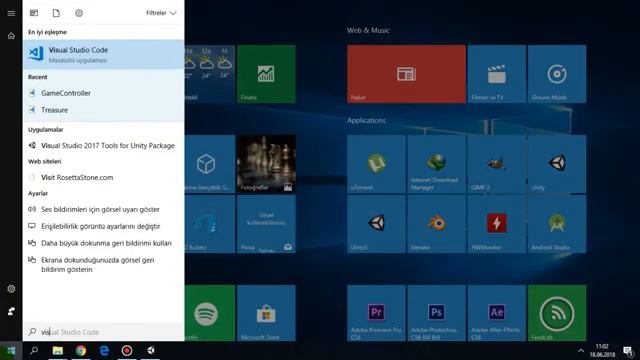Show hidden system tray icons
The width and height of the screenshot is (640, 360).
pyautogui.click(x=580, y=351)
